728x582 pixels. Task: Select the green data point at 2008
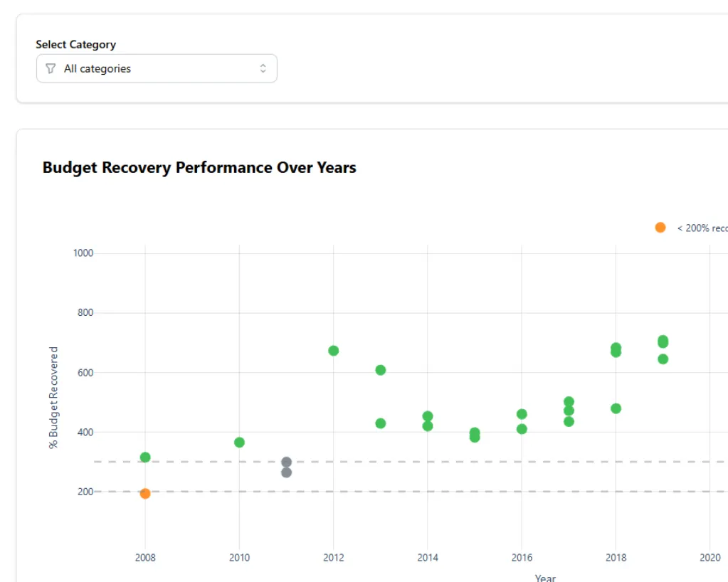(x=145, y=457)
